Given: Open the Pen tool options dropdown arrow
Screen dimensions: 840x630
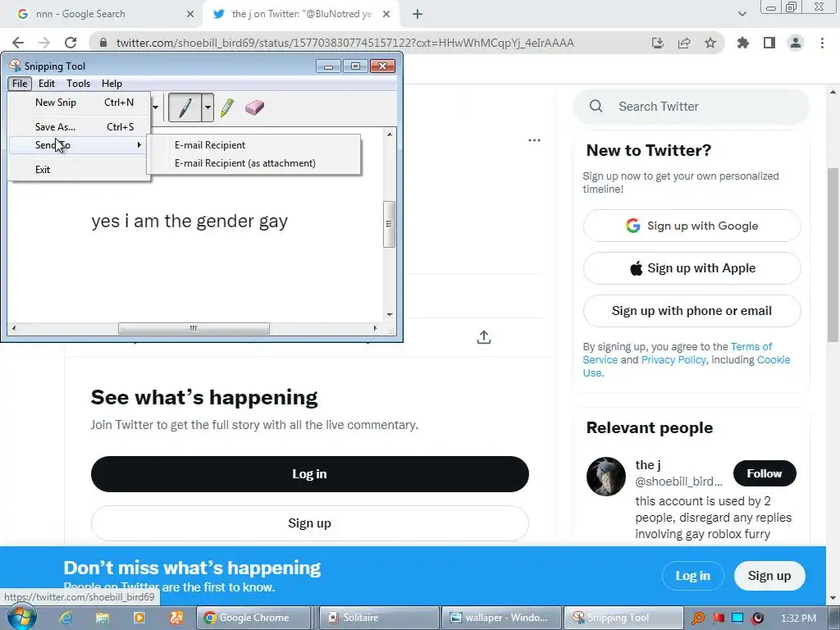Looking at the screenshot, I should click(208, 107).
